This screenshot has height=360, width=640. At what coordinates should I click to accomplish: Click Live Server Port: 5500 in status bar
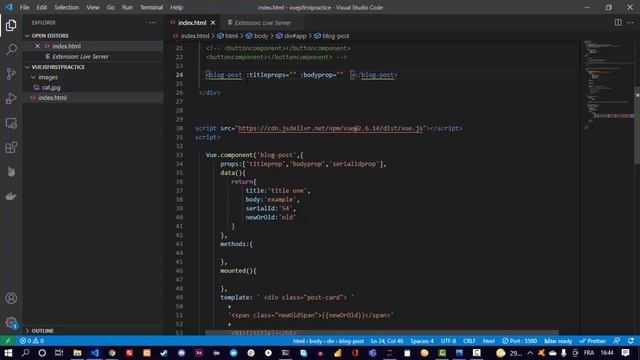coord(520,341)
